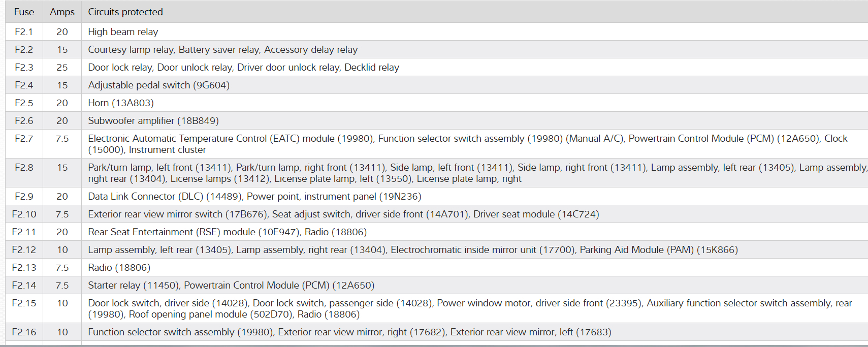Click the High beam relay text
Screen dimensions: 868x347
[x=123, y=31]
